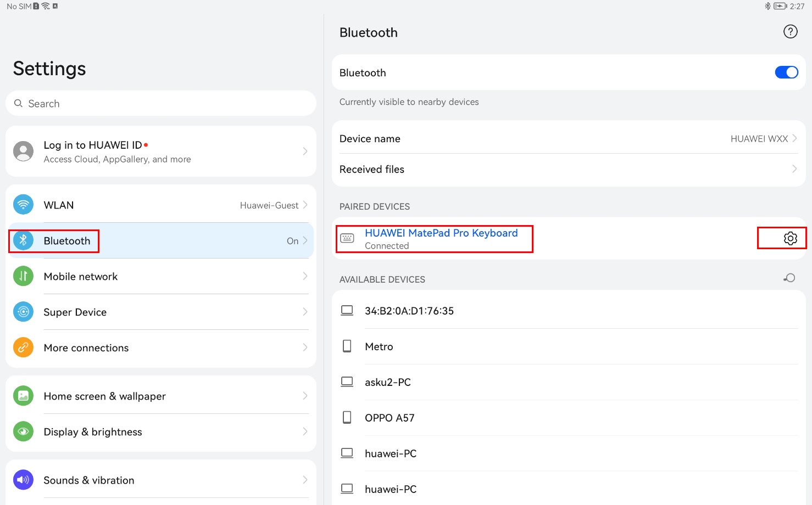Select Bluetooth in settings list
The height and width of the screenshot is (505, 812).
coord(160,240)
